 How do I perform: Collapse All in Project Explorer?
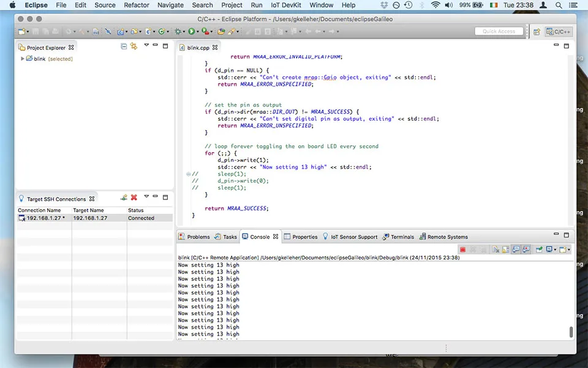pyautogui.click(x=124, y=47)
